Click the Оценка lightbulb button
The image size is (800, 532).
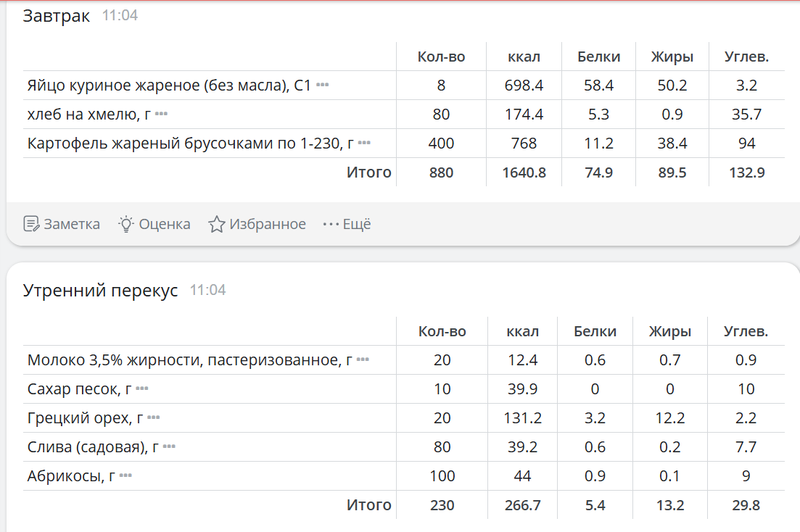click(x=154, y=224)
